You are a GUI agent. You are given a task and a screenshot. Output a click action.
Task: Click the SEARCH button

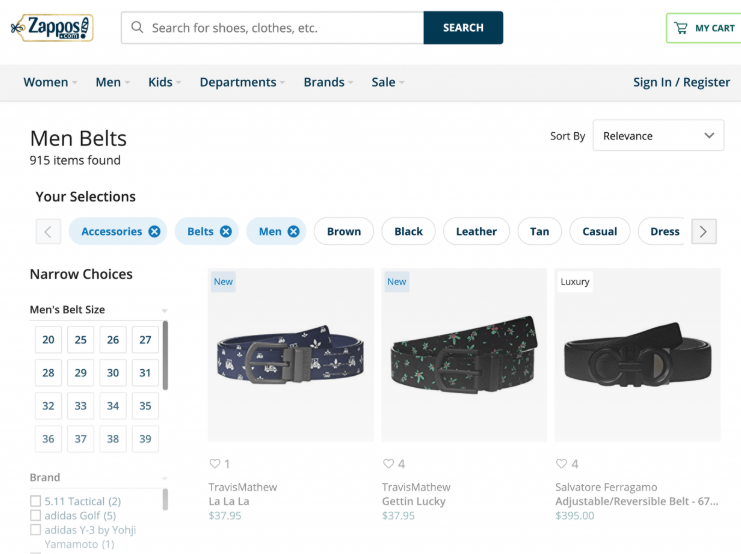[x=463, y=28]
